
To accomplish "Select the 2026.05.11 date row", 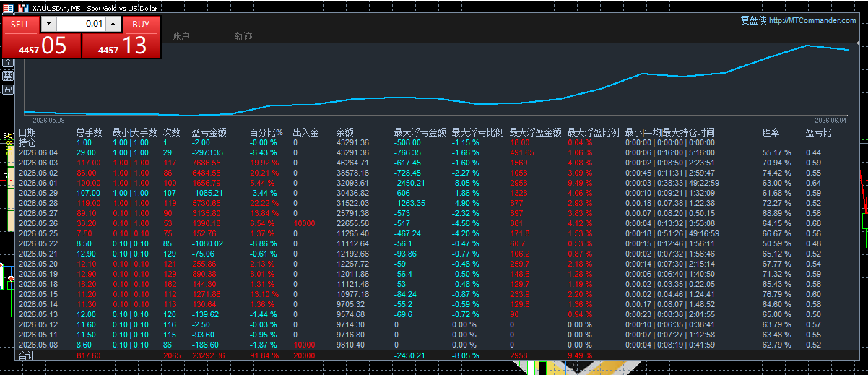I will [38, 335].
